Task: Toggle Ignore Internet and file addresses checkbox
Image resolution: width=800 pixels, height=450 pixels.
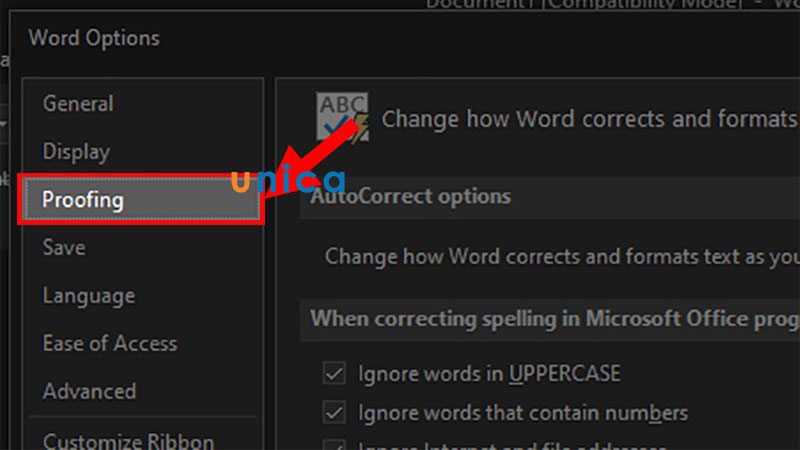Action: click(334, 445)
